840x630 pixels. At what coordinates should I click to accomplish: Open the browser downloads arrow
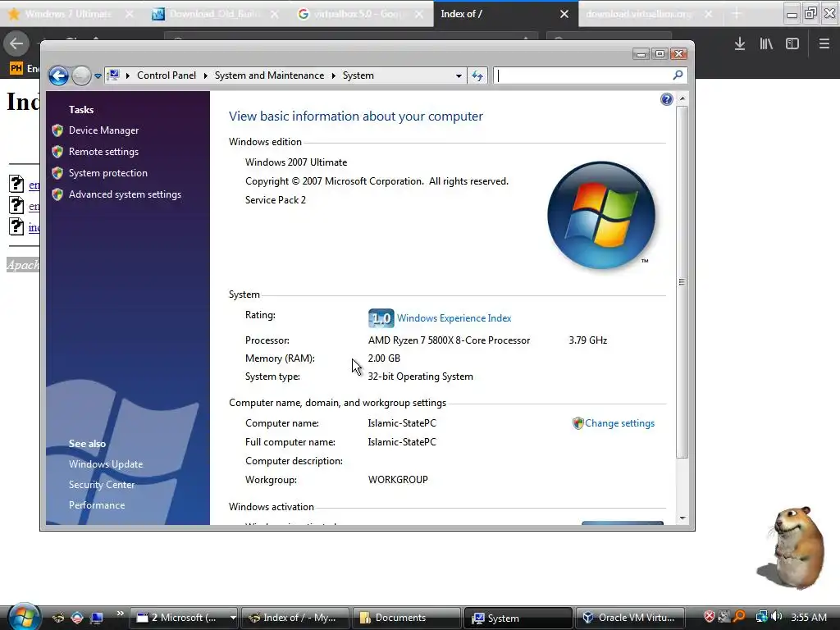(x=740, y=44)
